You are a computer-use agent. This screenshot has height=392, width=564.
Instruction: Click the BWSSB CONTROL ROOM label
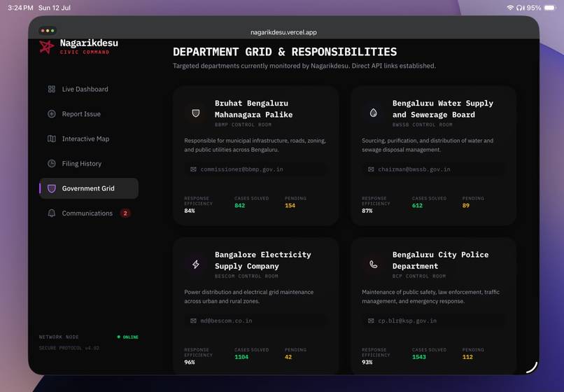coord(422,125)
